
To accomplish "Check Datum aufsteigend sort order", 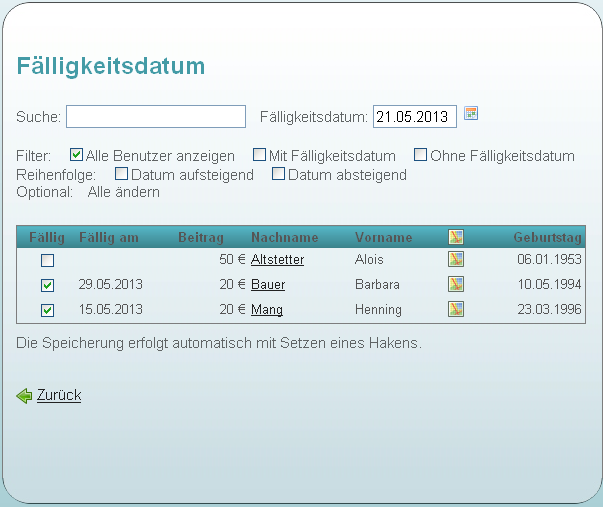I will 122,174.
